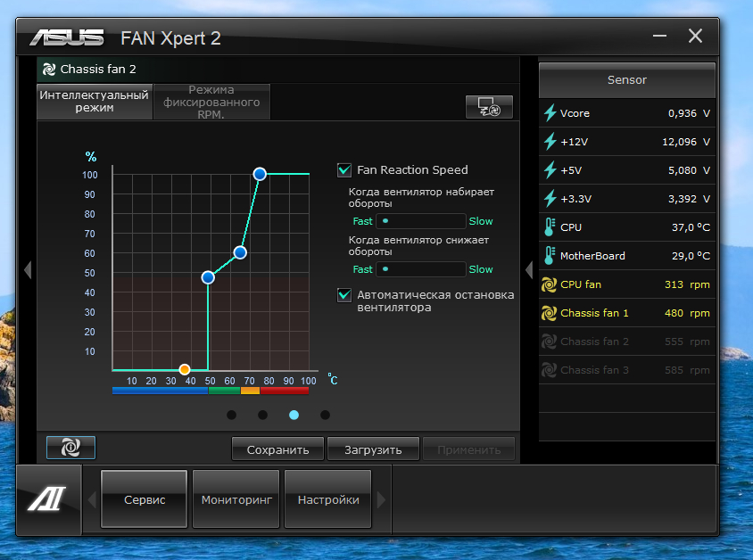The height and width of the screenshot is (560, 753).
Task: Switch to Интеллектуальный режим tab
Action: coord(95,102)
